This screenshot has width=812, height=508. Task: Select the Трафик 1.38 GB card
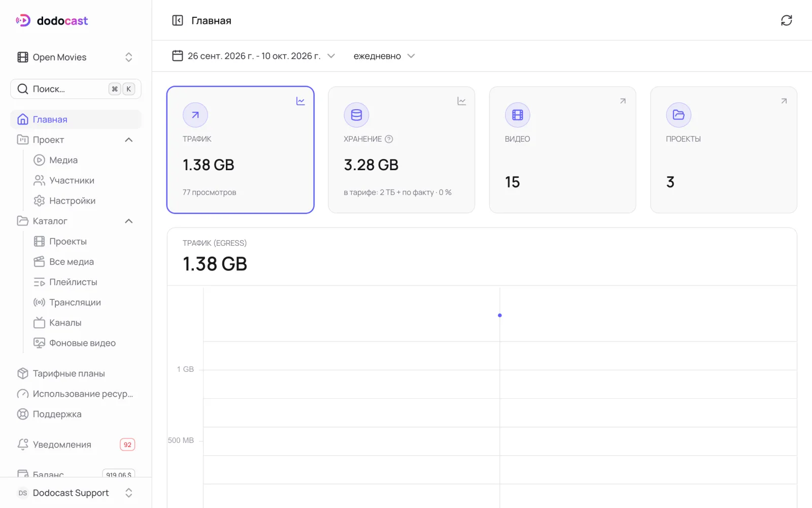(x=241, y=150)
